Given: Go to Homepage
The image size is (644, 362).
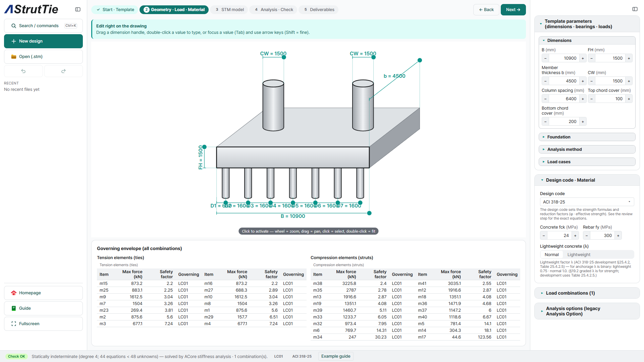Looking at the screenshot, I should pos(43,293).
